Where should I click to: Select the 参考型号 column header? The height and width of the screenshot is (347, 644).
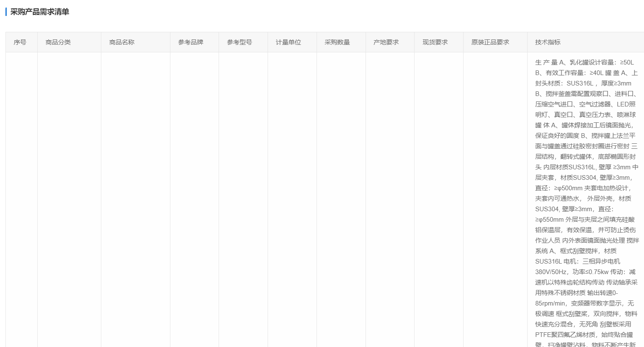pyautogui.click(x=240, y=42)
